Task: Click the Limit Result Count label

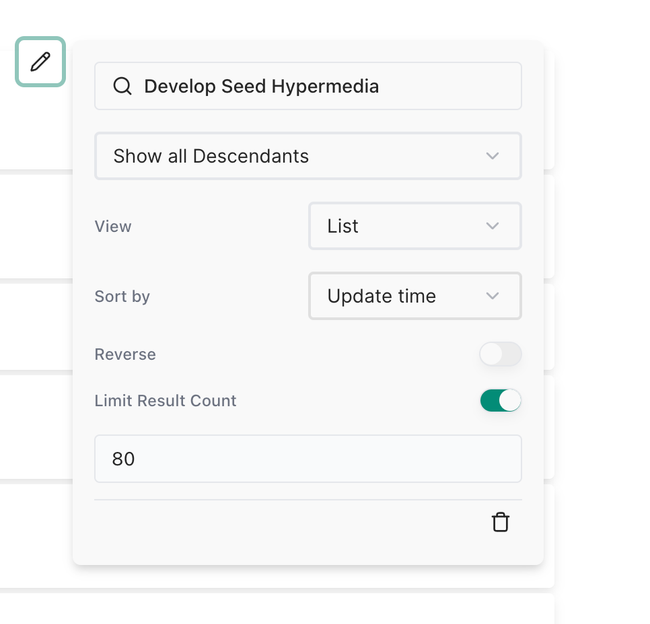Action: pos(165,401)
